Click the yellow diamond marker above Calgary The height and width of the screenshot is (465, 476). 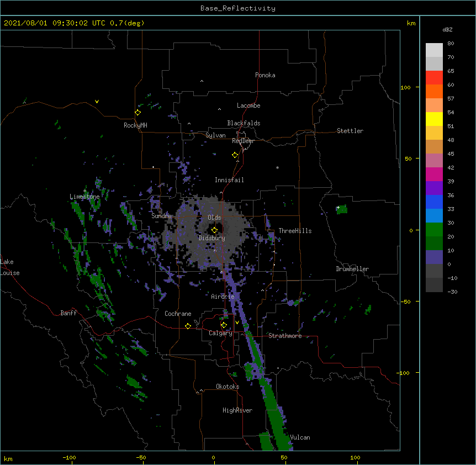click(224, 325)
